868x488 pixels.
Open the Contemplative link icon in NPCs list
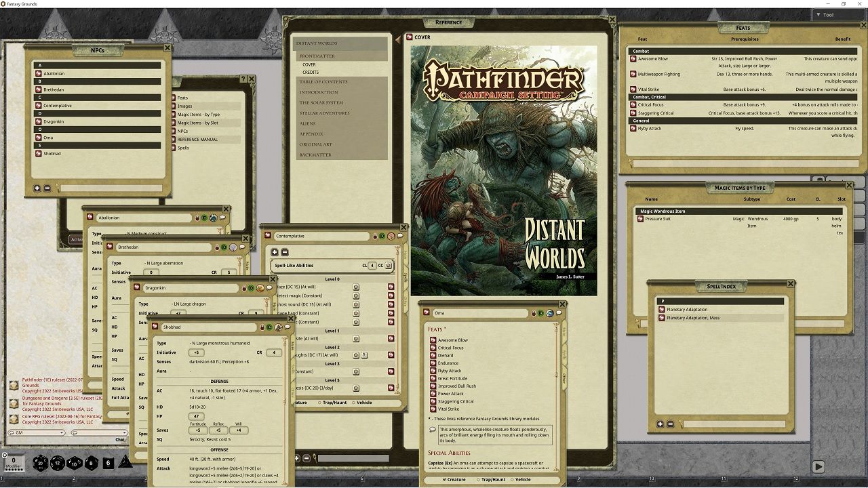(x=39, y=106)
